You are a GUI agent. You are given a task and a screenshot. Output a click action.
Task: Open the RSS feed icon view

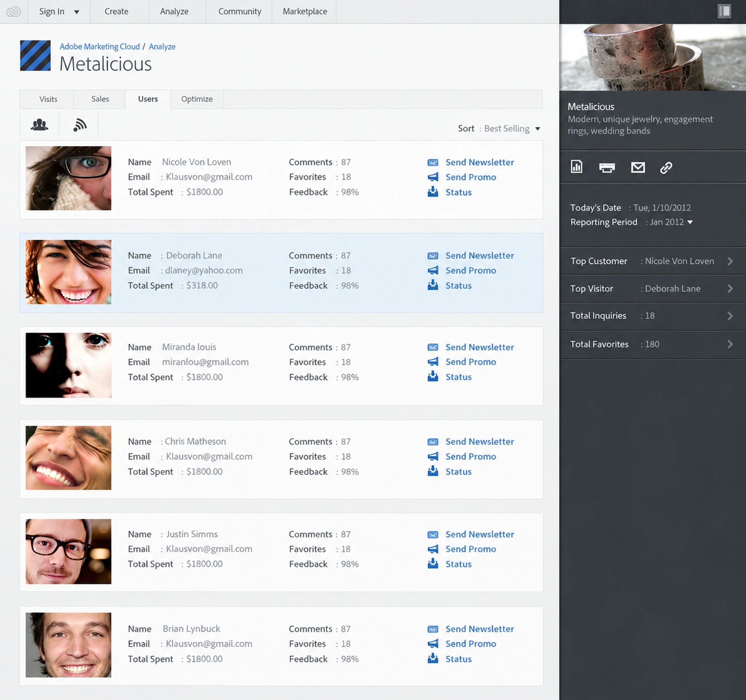click(80, 125)
